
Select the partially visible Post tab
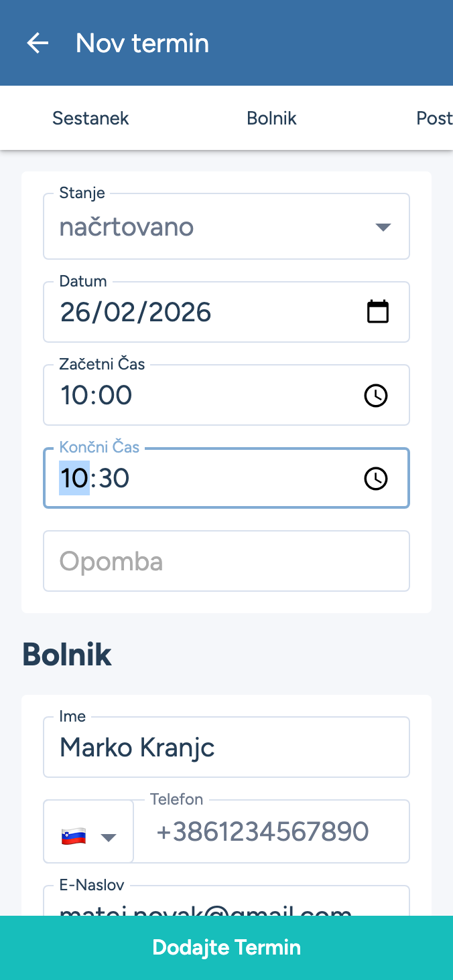(434, 118)
